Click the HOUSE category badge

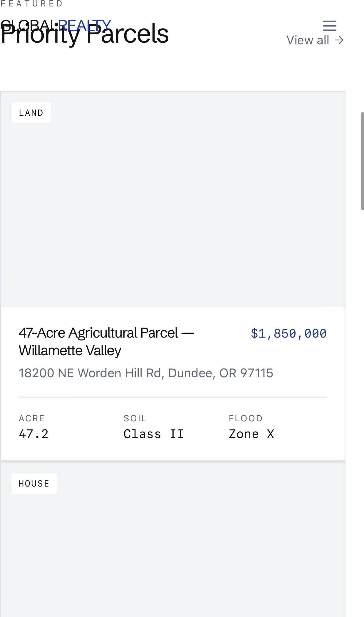[x=34, y=483]
